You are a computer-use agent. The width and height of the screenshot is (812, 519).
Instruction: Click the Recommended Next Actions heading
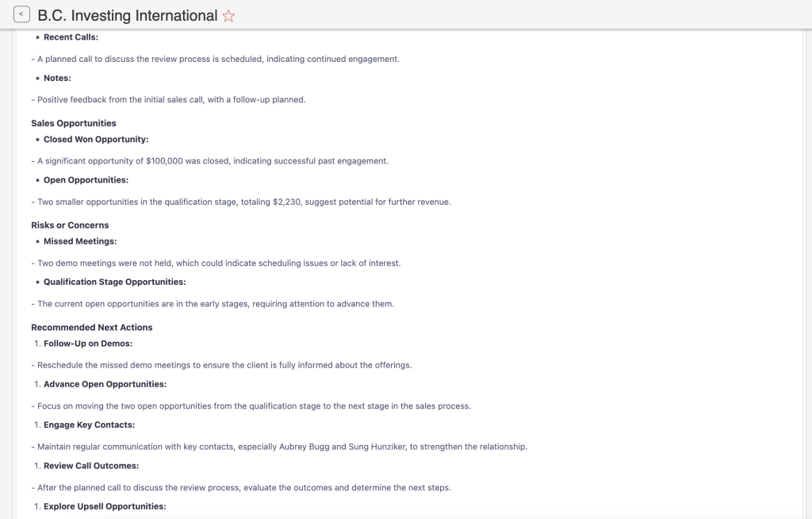91,327
